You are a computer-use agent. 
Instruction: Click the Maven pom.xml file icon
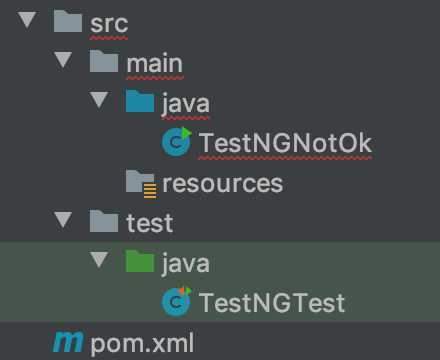[68, 342]
